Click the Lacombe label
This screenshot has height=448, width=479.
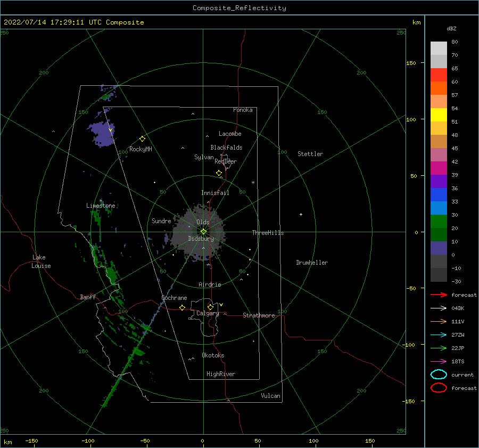tap(230, 134)
